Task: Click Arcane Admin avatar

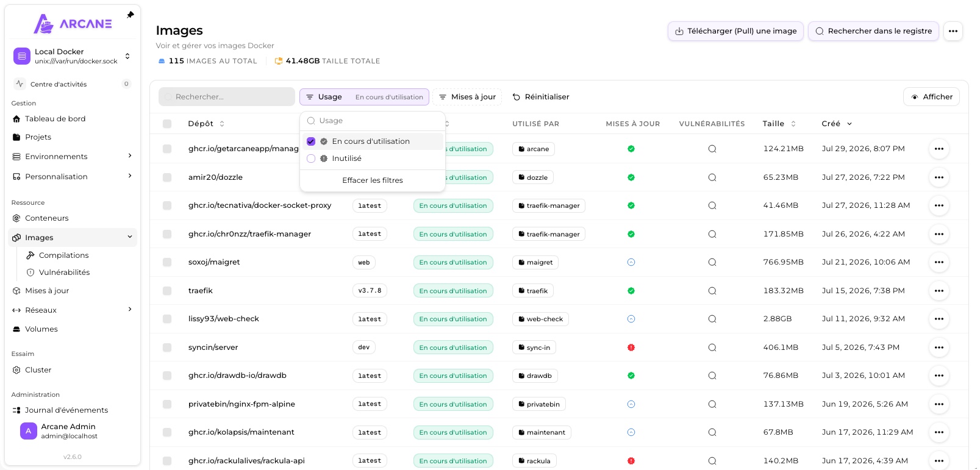Action: (x=28, y=431)
